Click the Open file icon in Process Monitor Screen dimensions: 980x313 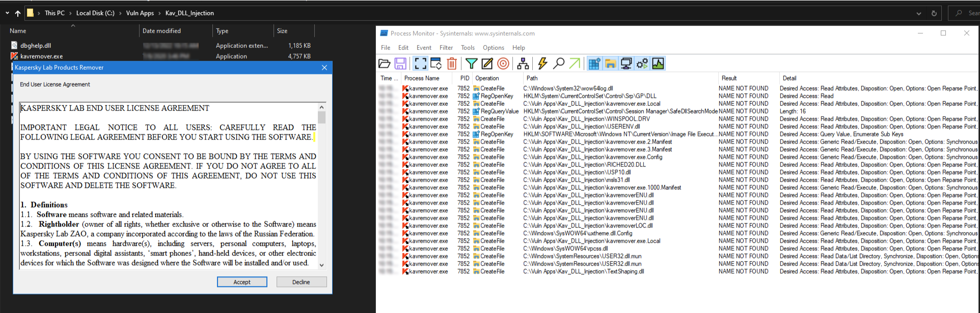coord(385,64)
